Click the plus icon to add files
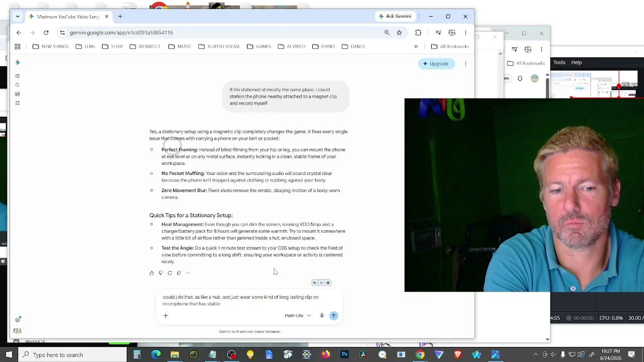Screen dimensions: 644x362 tap(166, 316)
